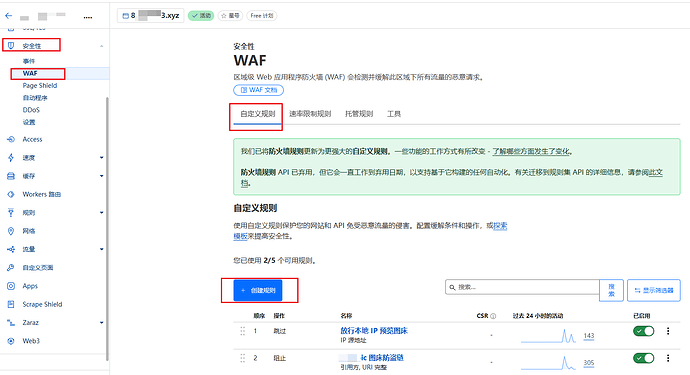Open Scrape Shield sidebar icon
690x375 pixels.
[11, 304]
